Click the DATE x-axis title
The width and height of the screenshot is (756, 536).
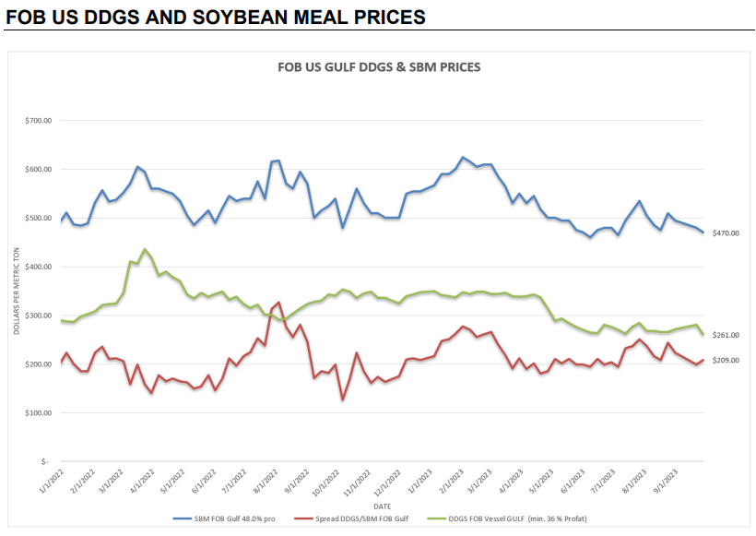coord(383,506)
